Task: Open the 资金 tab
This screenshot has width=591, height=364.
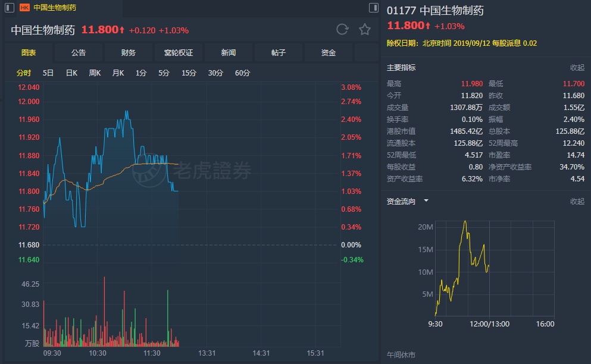Action: tap(329, 53)
